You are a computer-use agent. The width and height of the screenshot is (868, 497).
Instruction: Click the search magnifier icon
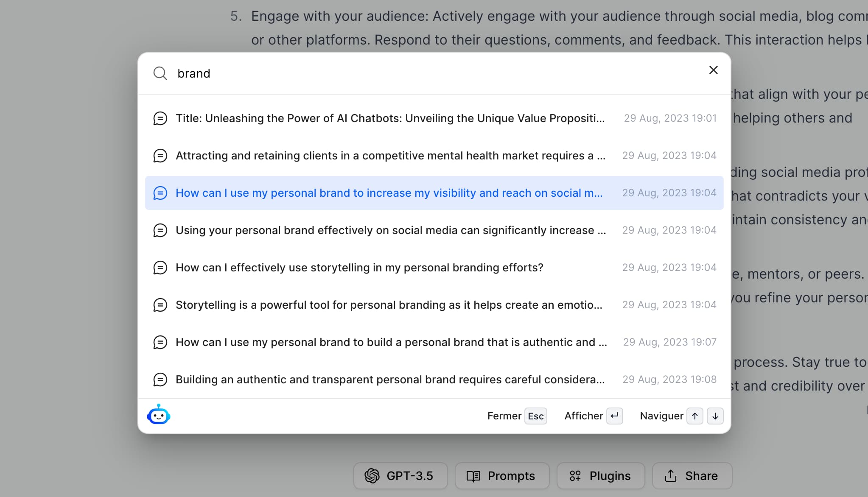click(160, 73)
